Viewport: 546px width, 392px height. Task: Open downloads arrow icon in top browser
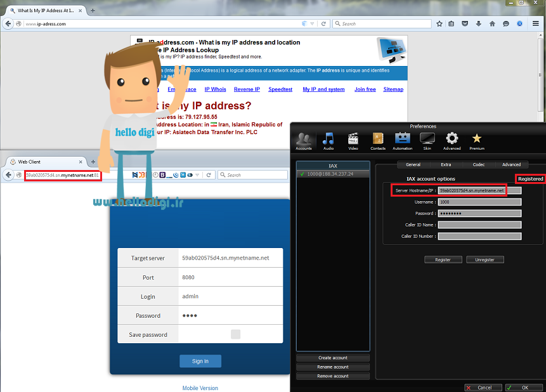point(478,23)
